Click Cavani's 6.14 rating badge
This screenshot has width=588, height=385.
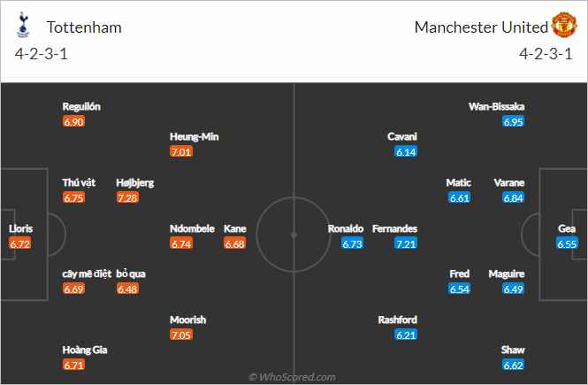coord(406,152)
